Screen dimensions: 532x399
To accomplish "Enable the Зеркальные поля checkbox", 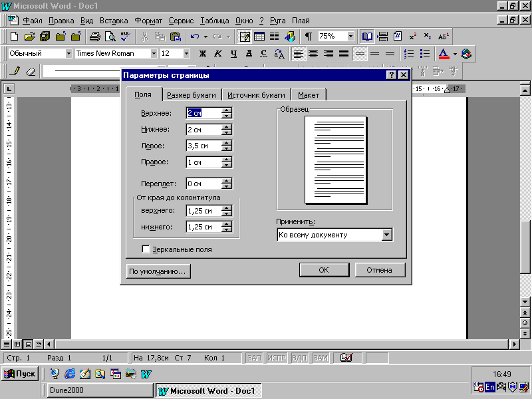I will pos(146,249).
